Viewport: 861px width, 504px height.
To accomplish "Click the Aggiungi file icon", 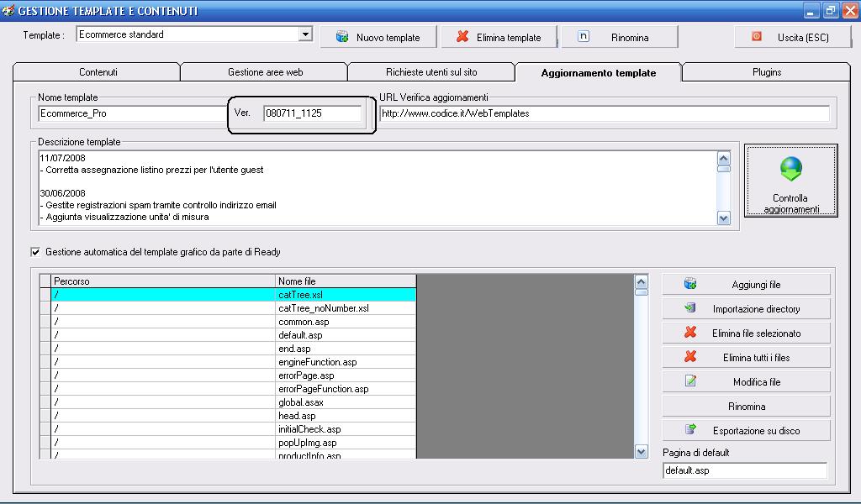I will tap(690, 284).
